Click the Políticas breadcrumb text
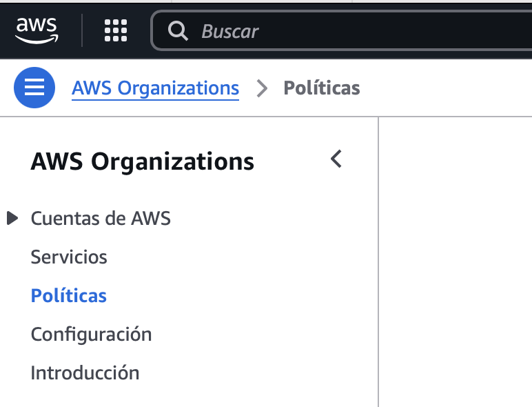This screenshot has width=532, height=407. [x=322, y=88]
